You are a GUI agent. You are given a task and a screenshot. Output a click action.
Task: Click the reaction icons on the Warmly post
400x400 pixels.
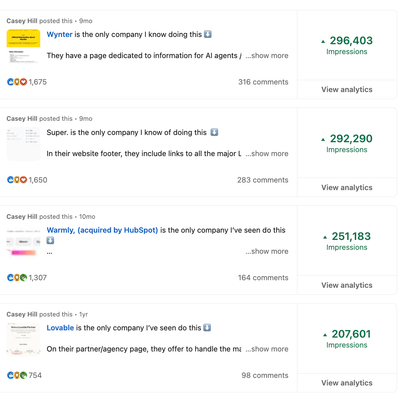pos(17,278)
